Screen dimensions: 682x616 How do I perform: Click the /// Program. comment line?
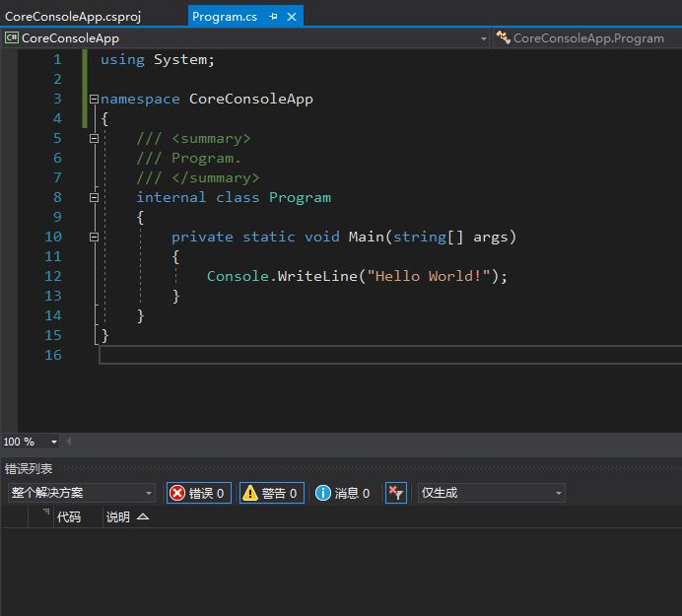pyautogui.click(x=188, y=158)
